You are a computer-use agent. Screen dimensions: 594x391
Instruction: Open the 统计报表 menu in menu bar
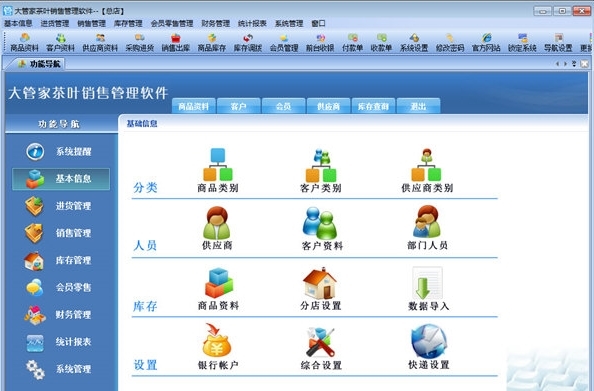252,23
